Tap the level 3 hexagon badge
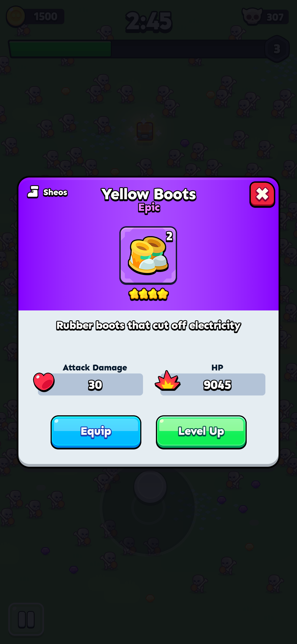The height and width of the screenshot is (644, 297). point(277,49)
